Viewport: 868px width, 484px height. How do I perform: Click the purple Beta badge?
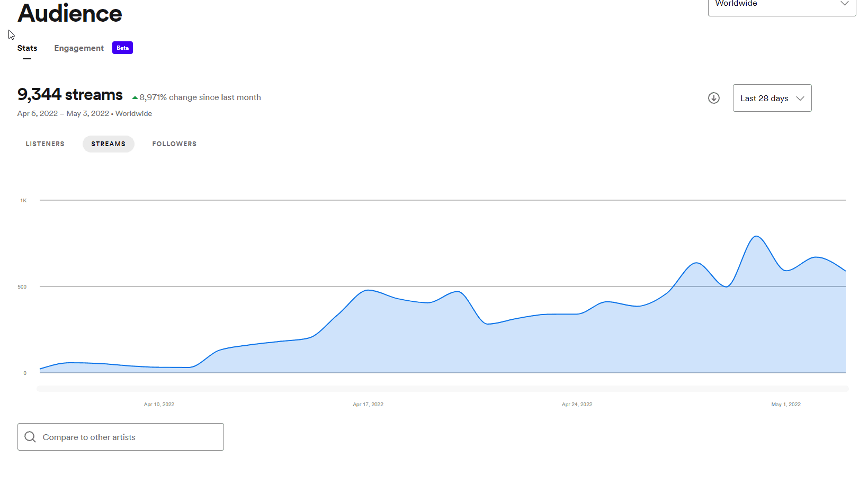click(122, 48)
